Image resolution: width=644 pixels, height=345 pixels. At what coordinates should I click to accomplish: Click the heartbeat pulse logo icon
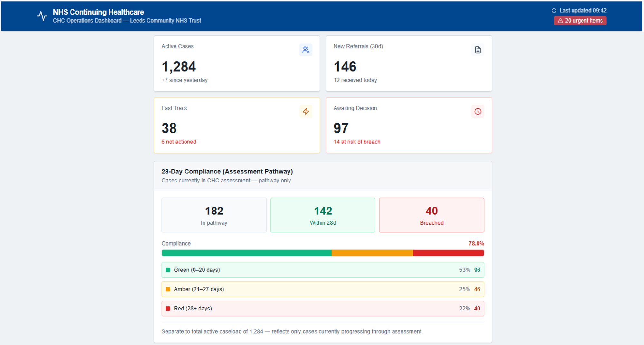coord(42,16)
